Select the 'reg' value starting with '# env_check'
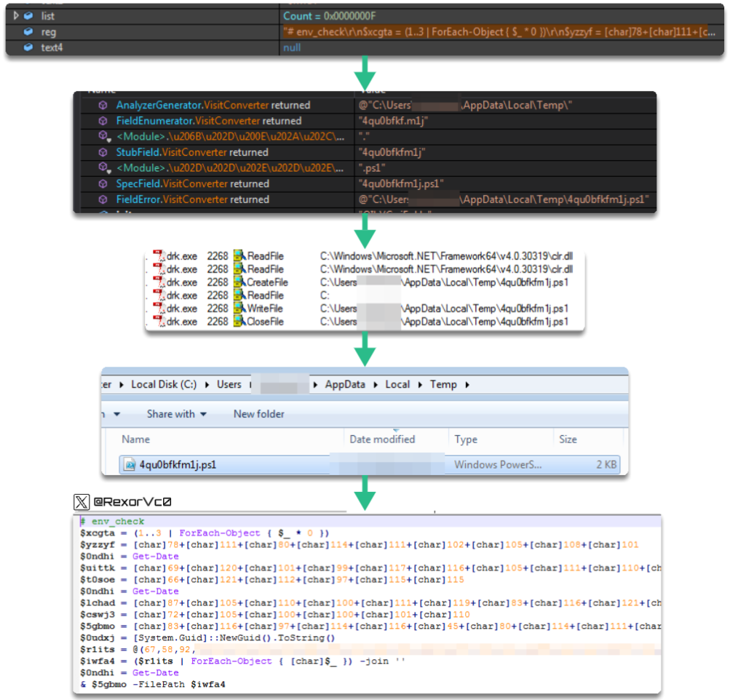730x700 pixels. (499, 32)
